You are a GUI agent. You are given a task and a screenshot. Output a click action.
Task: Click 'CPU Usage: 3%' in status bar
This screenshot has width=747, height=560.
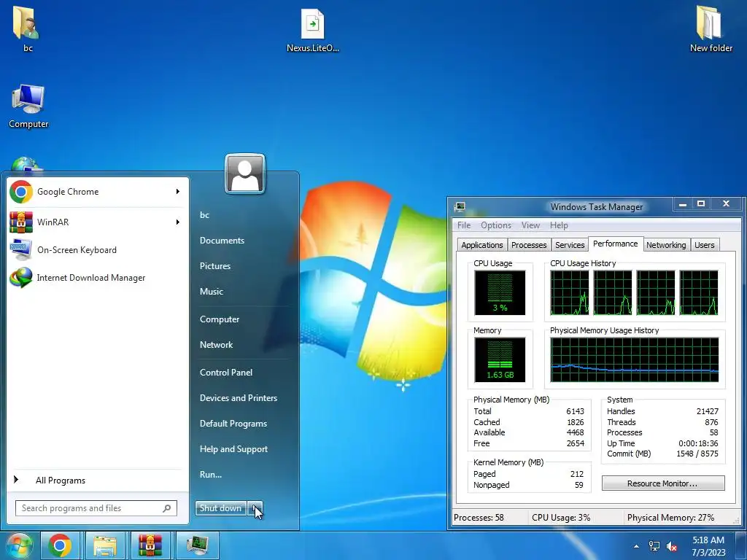[561, 518]
